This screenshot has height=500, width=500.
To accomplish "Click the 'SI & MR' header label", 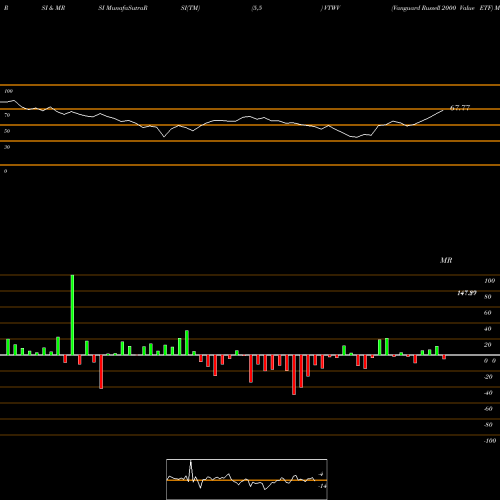I will pyautogui.click(x=53, y=8).
